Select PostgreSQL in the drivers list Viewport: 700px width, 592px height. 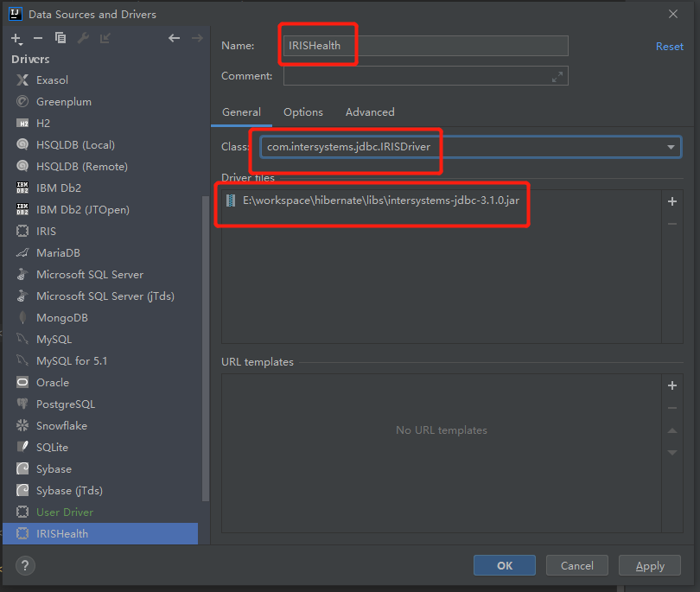66,404
